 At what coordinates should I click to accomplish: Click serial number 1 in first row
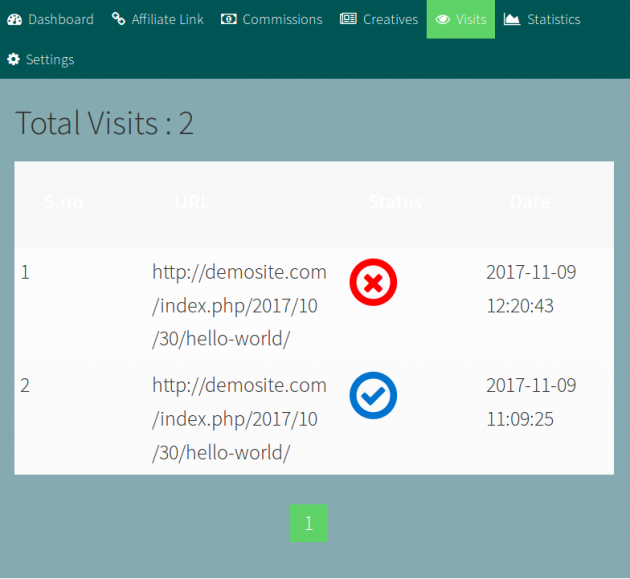coord(25,272)
